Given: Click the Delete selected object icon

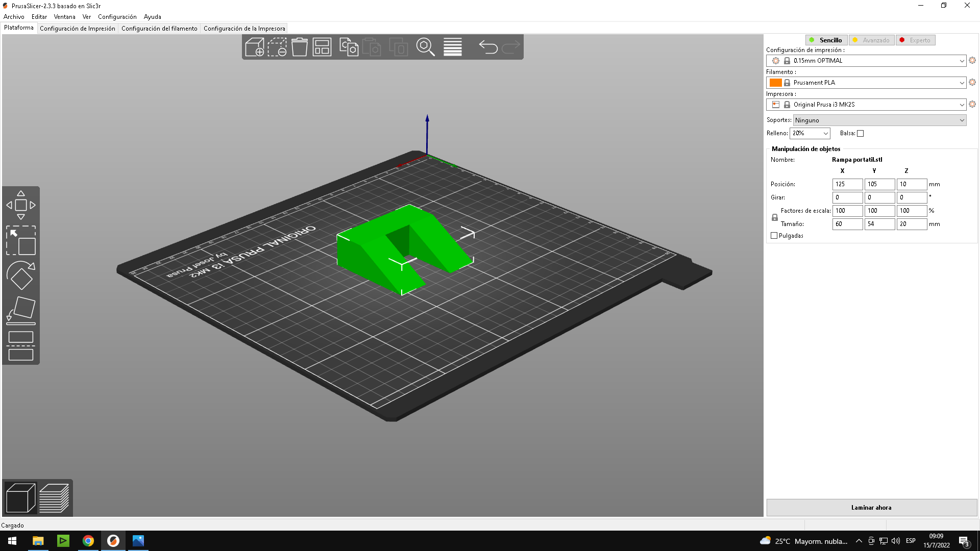Looking at the screenshot, I should pos(277,47).
